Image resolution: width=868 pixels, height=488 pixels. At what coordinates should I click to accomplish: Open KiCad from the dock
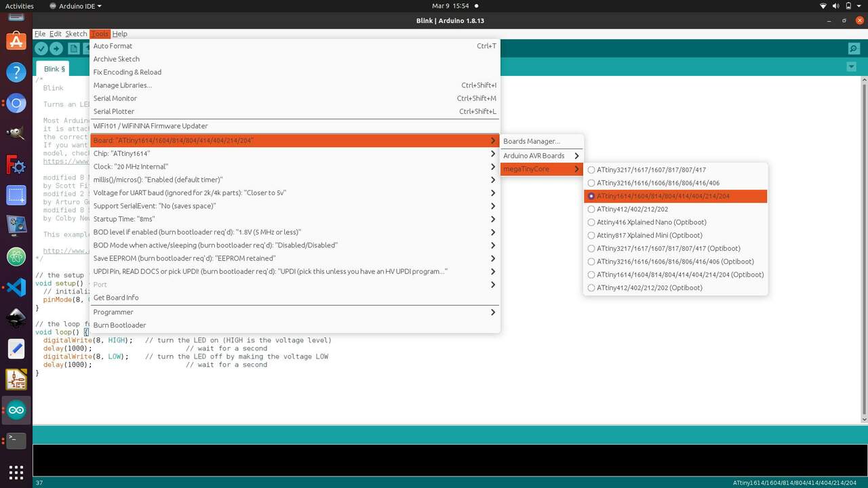(16, 380)
